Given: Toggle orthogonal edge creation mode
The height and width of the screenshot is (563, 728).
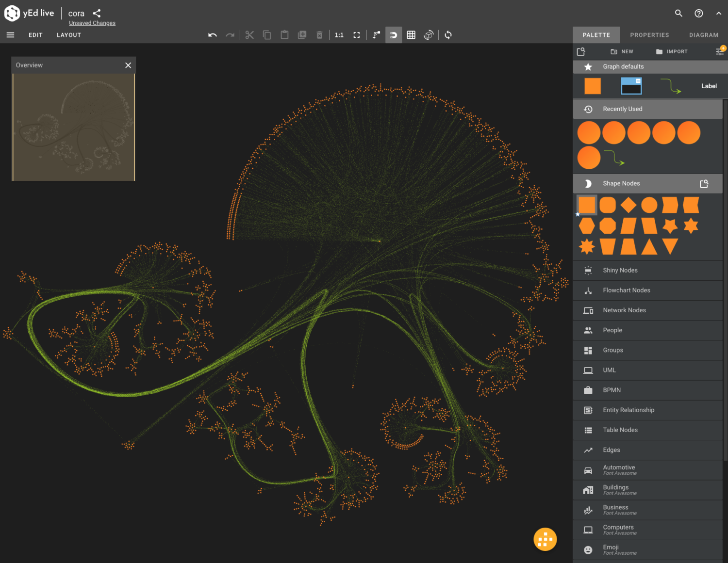Looking at the screenshot, I should coord(376,35).
